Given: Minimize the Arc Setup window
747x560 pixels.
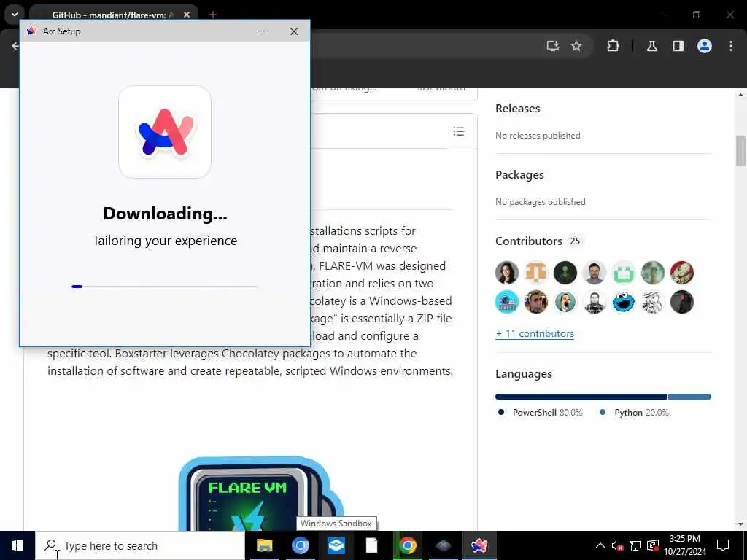Looking at the screenshot, I should click(261, 31).
